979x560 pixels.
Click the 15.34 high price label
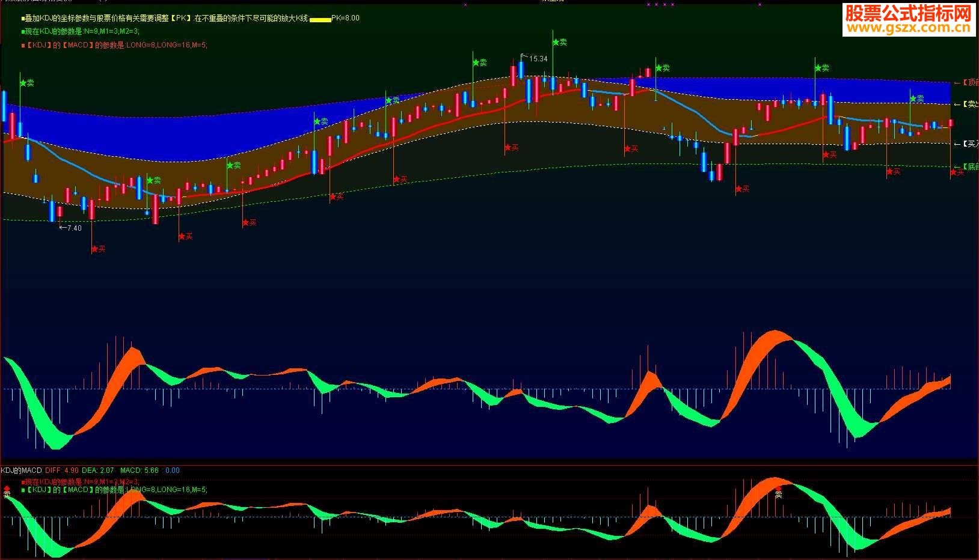538,59
